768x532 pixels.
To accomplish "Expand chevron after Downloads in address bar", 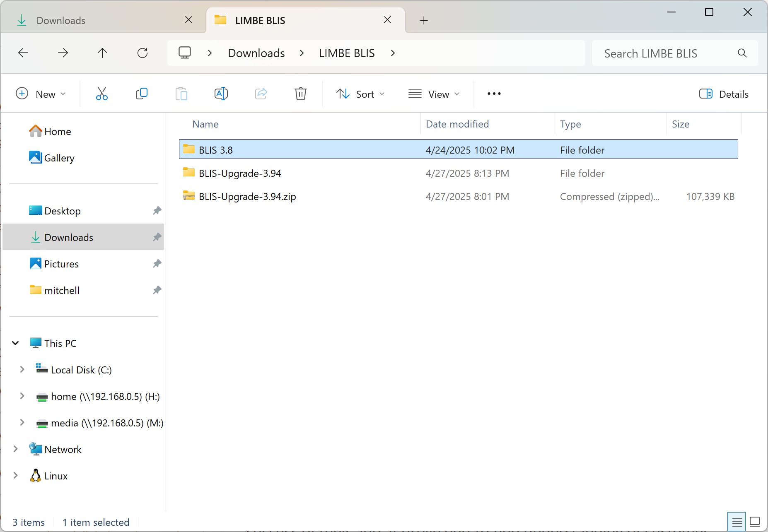I will click(302, 53).
